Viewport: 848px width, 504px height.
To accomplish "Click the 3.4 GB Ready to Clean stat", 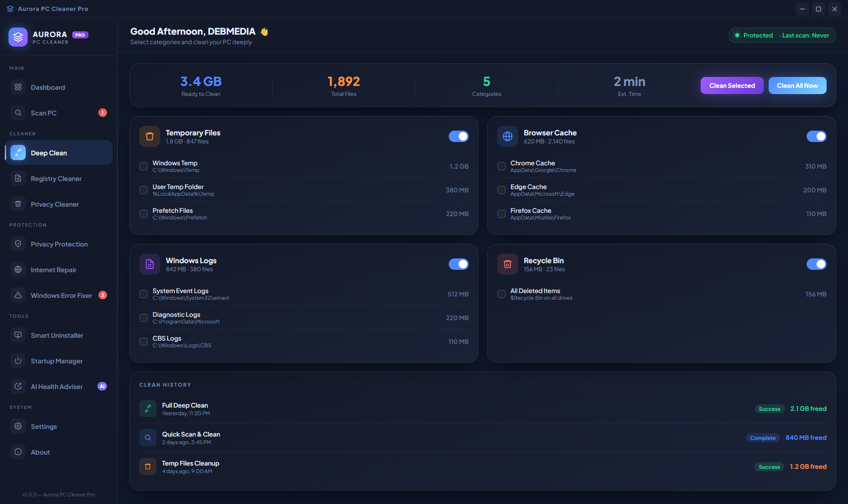I will [201, 86].
